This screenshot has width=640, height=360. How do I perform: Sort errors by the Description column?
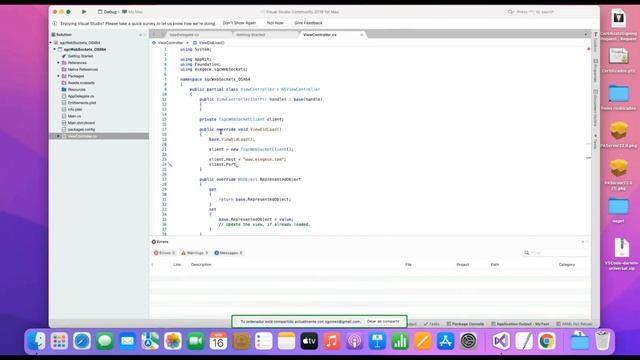201,265
